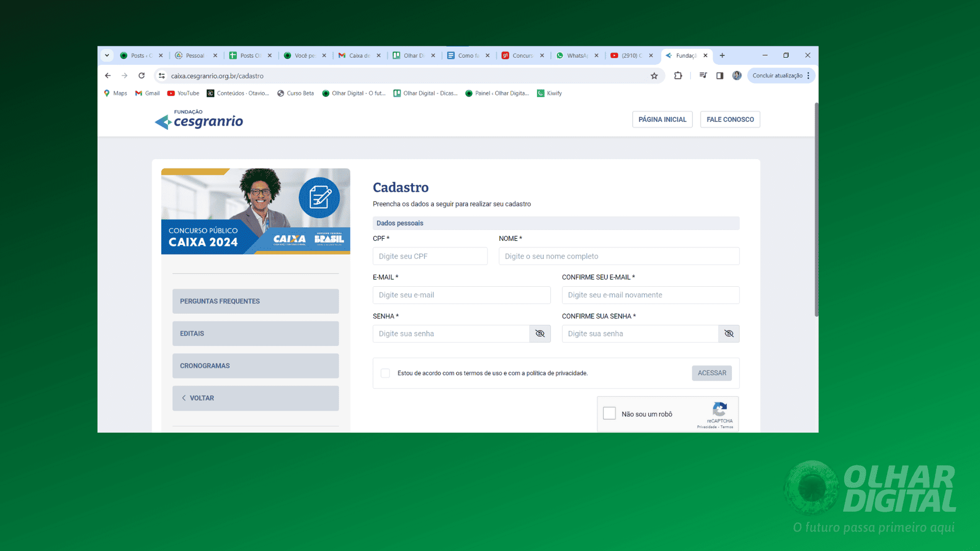Close the Posts tab
Image resolution: width=980 pixels, height=551 pixels.
point(161,56)
